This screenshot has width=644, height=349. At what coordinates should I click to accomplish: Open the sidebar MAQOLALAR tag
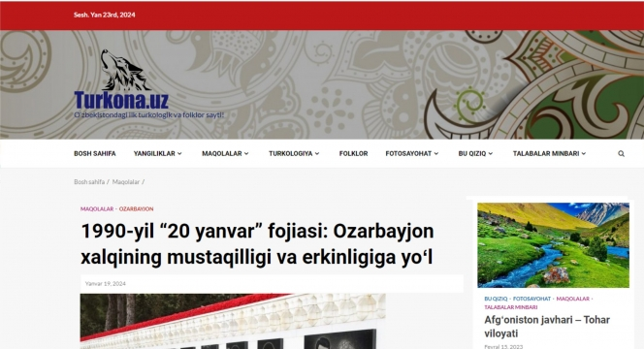(572, 299)
